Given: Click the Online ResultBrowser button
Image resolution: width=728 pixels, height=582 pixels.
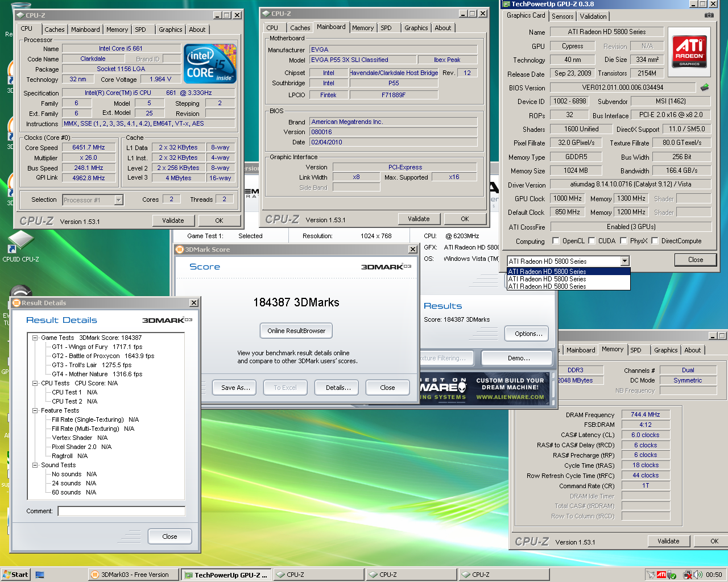Looking at the screenshot, I should pos(296,331).
